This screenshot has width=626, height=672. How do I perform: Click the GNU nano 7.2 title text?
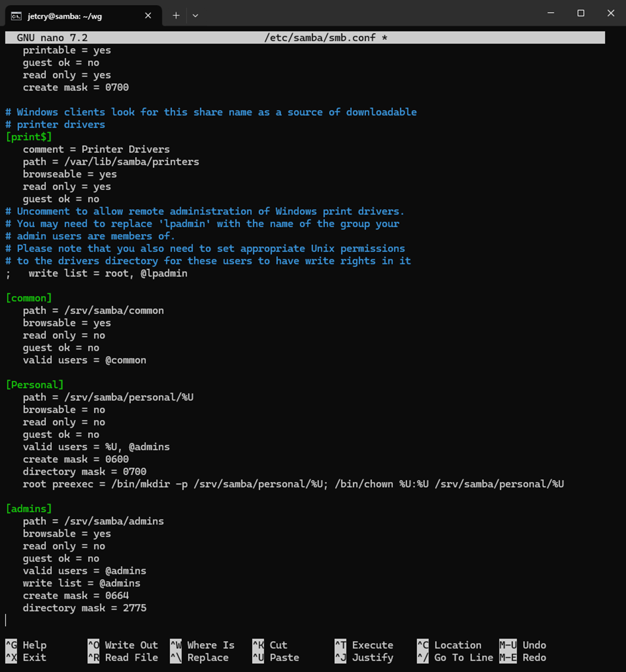[52, 38]
